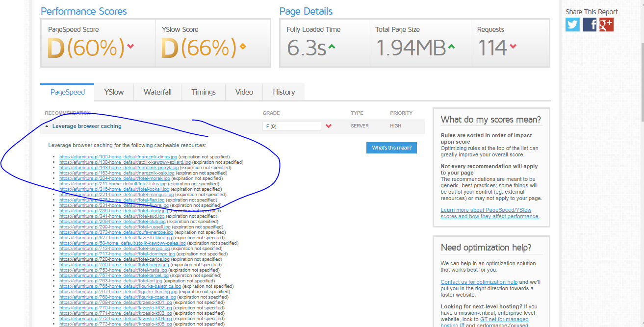Click the 1.94MB total page size value
The height and width of the screenshot is (327, 644).
pyautogui.click(x=411, y=48)
